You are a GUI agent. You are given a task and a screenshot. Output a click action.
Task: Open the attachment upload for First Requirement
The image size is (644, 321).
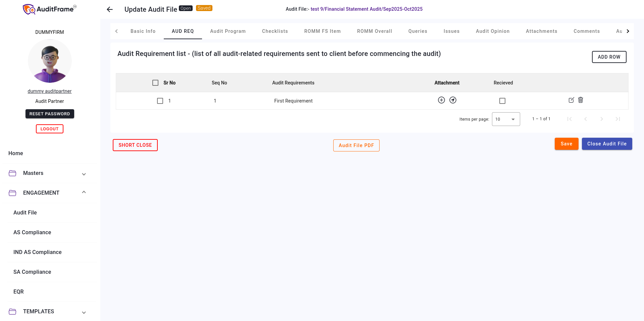[x=441, y=100]
